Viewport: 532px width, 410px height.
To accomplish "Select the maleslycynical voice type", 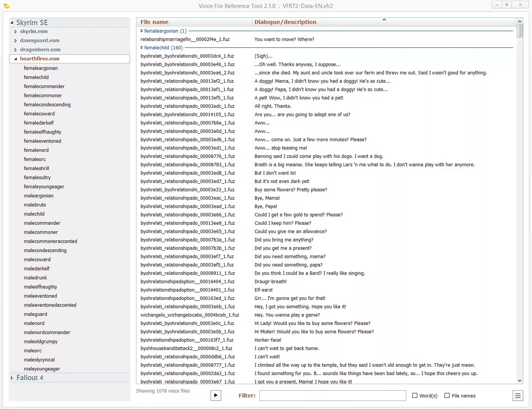I will [x=39, y=360].
